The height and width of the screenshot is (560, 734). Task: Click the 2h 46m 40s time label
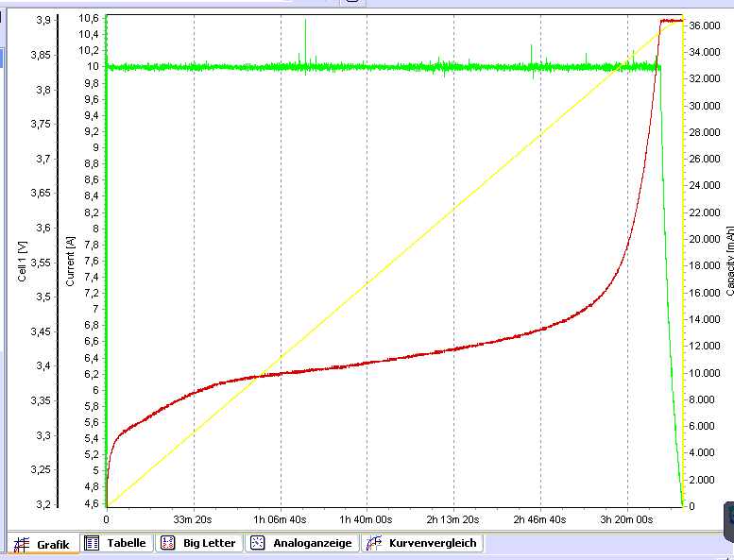tap(540, 519)
